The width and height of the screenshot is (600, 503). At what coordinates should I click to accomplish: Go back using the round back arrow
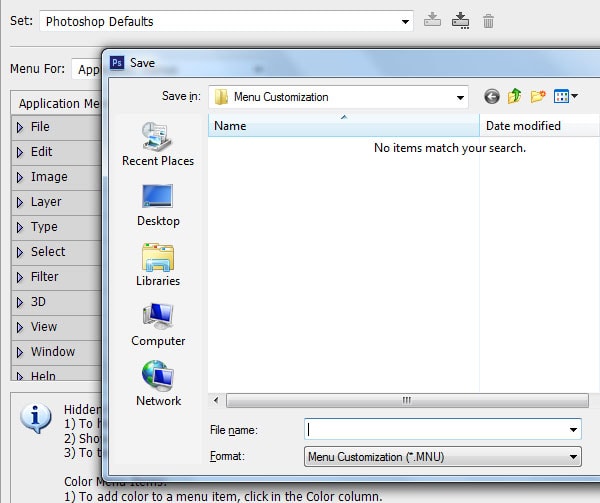[492, 97]
